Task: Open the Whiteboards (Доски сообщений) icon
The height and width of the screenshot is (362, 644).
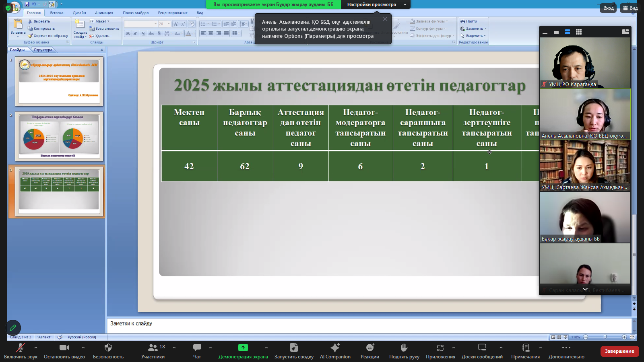Action: tap(482, 348)
